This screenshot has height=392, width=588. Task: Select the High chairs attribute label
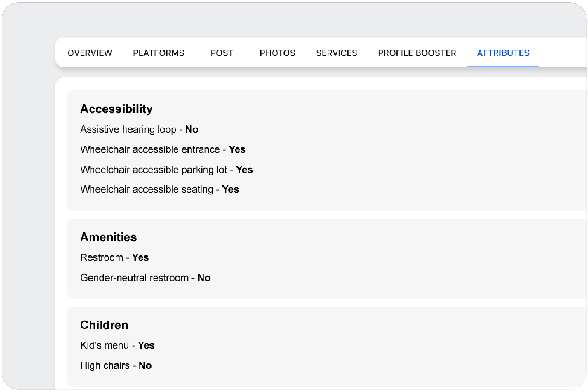(105, 366)
